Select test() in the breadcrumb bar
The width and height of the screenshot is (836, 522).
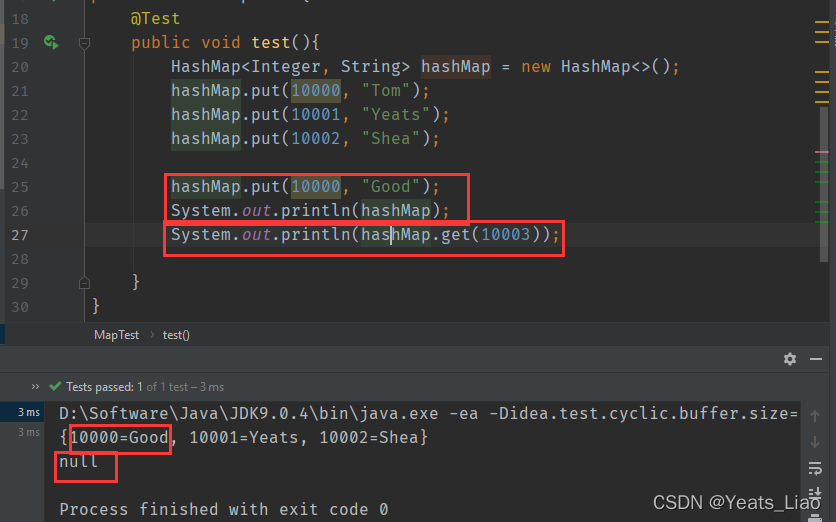pos(176,335)
